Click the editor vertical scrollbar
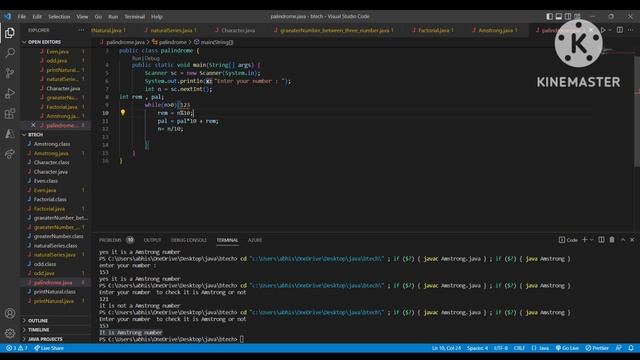 tap(637, 111)
